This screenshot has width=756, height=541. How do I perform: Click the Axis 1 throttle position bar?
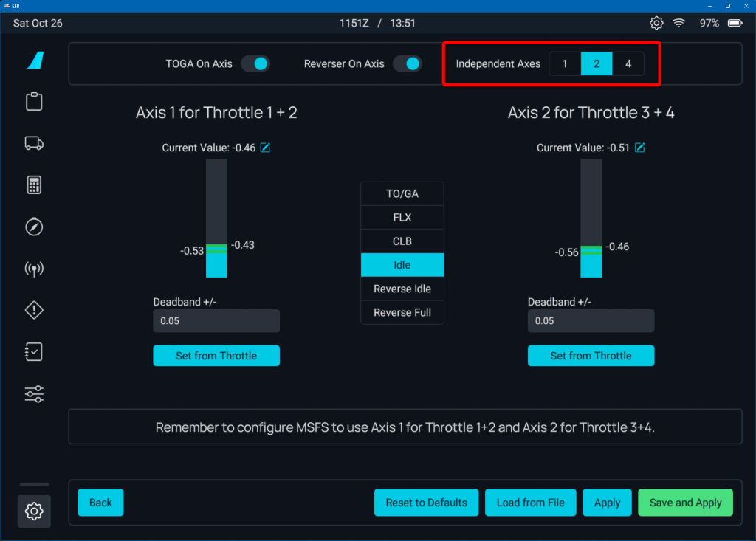[216, 218]
